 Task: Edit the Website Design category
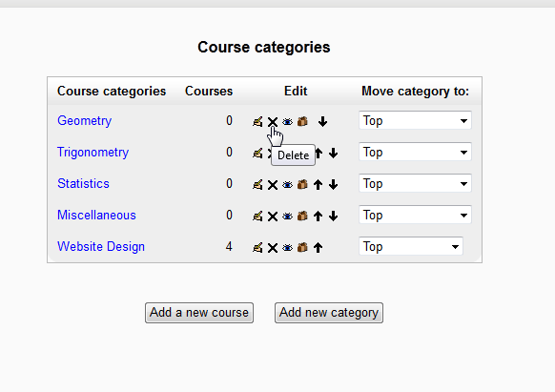(257, 248)
